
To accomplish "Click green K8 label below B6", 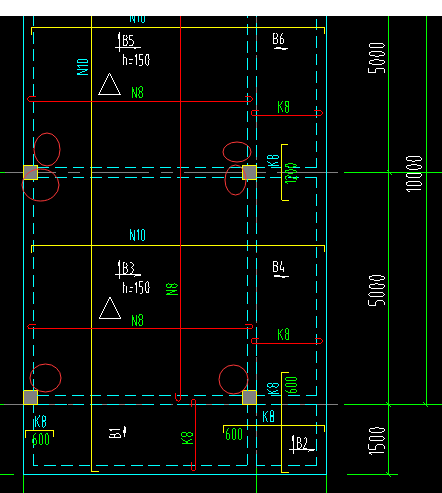I will coord(283,107).
